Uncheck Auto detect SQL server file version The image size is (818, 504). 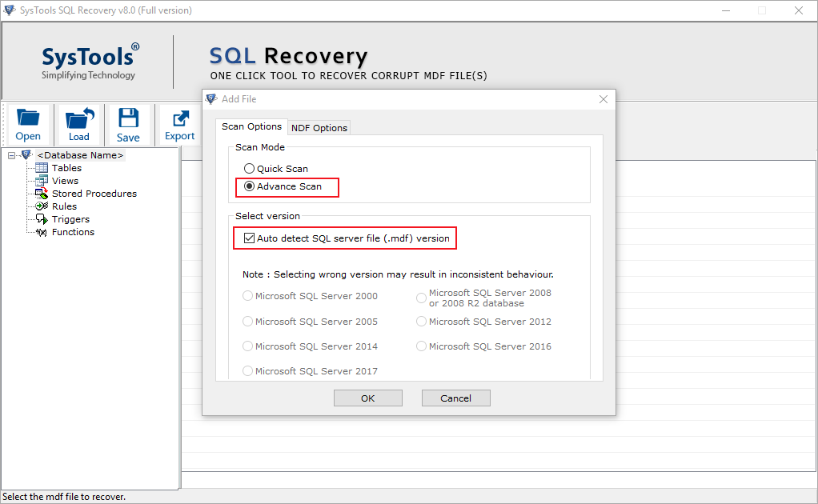click(x=250, y=238)
